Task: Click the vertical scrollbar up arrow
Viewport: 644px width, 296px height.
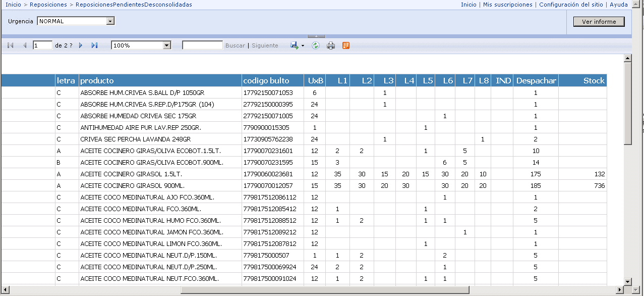Action: (x=628, y=59)
